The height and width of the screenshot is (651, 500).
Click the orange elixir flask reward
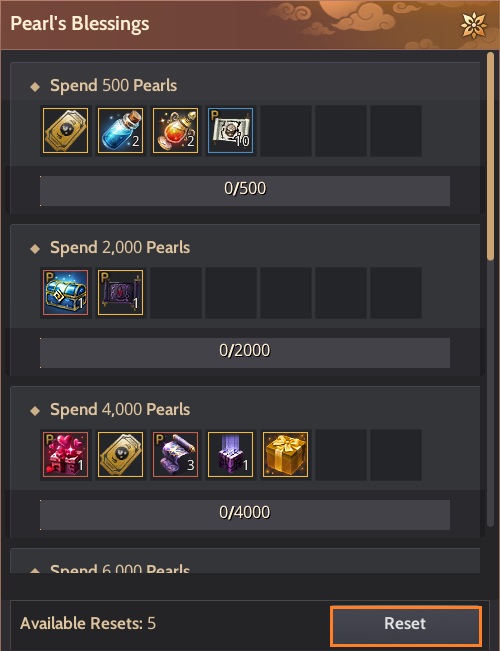176,131
